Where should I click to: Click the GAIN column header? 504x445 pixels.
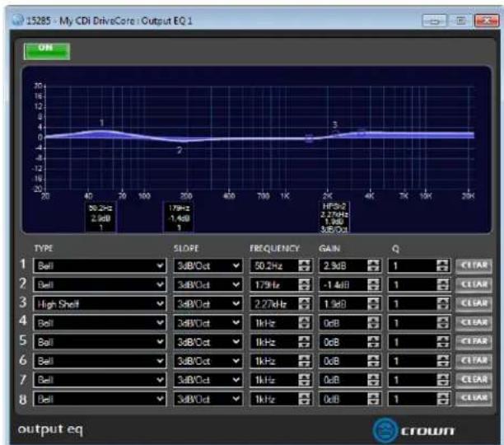[x=329, y=248]
